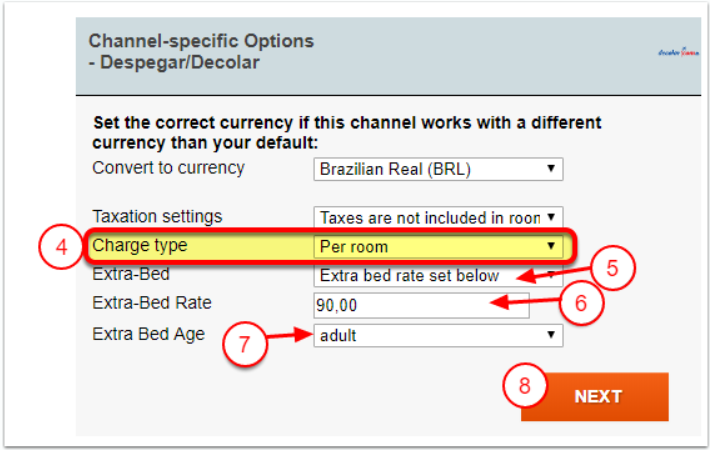710x450 pixels.
Task: Expand the taxes not included dropdown
Action: [438, 217]
